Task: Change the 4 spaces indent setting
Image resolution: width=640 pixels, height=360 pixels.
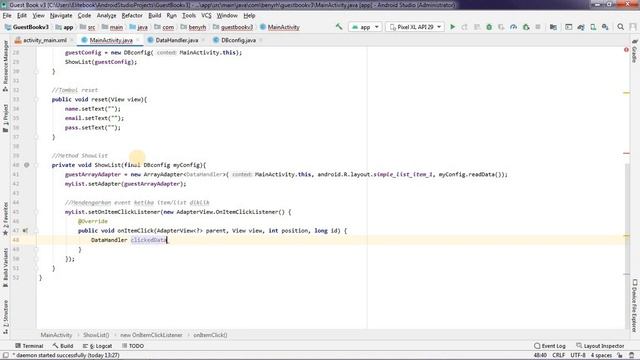Action: 601,356
